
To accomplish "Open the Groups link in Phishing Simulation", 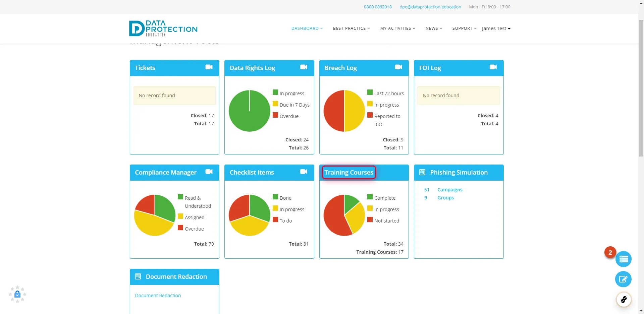I will pyautogui.click(x=445, y=198).
